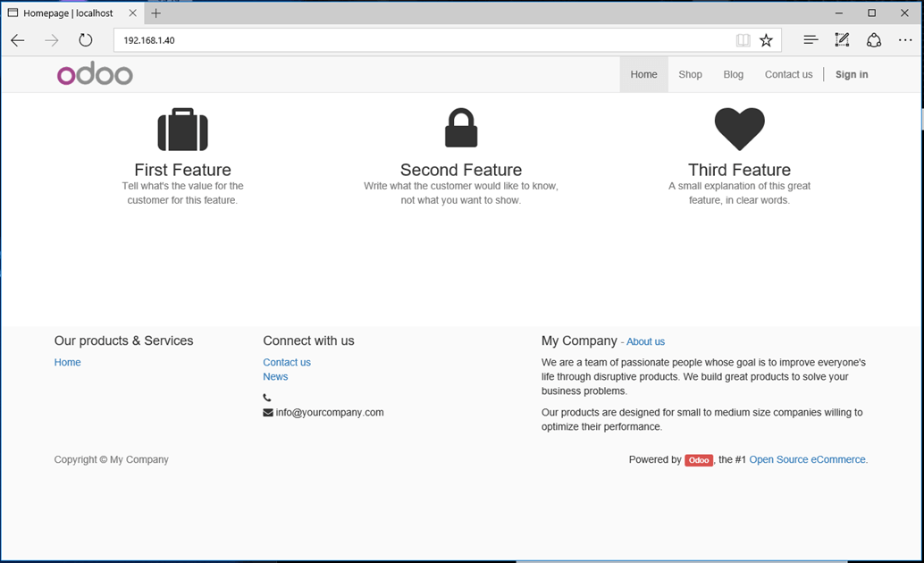The image size is (924, 563).
Task: Click paragraph starting "Our products are designed"
Action: tap(701, 420)
